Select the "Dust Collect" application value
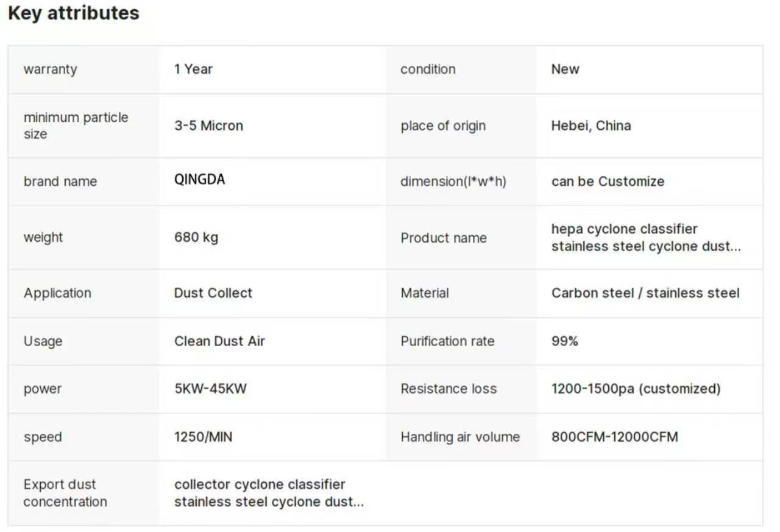This screenshot has height=532, width=780. click(x=213, y=293)
